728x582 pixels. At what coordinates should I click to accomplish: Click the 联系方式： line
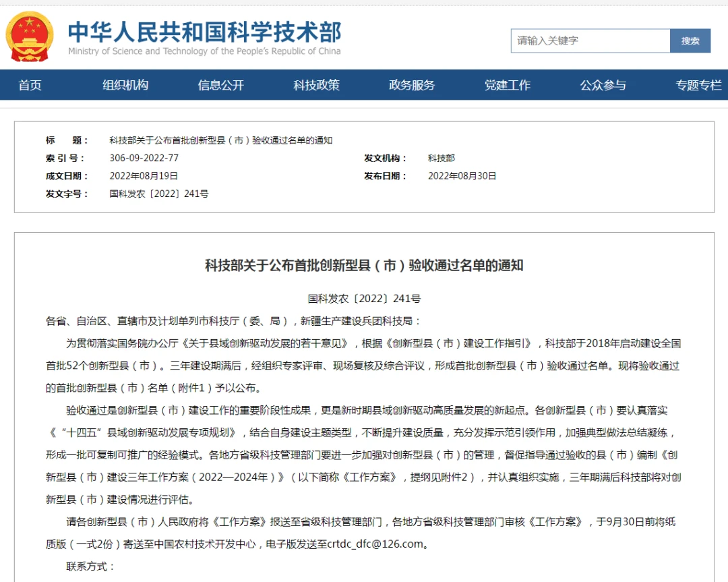[90, 566]
